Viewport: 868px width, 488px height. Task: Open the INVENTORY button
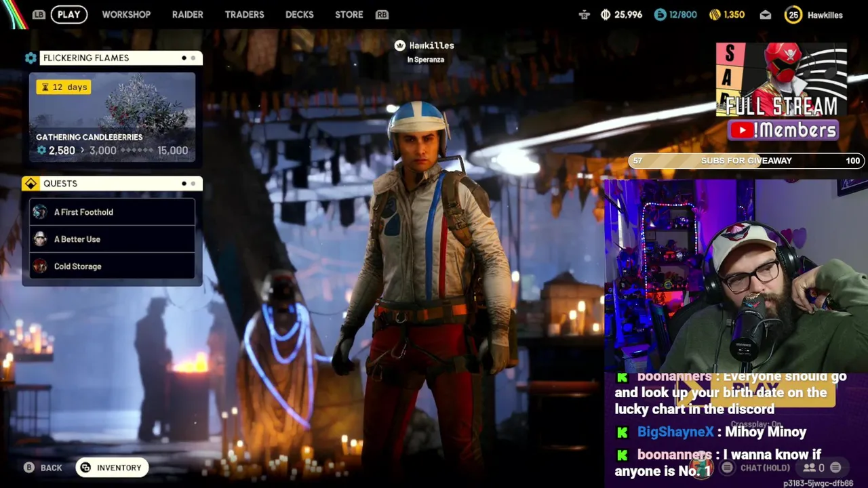pos(112,468)
